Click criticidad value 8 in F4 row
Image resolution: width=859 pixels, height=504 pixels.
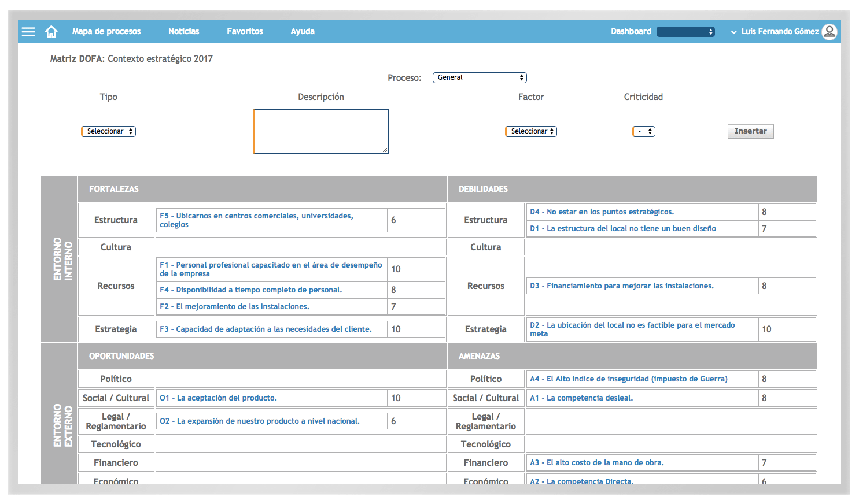click(x=393, y=290)
